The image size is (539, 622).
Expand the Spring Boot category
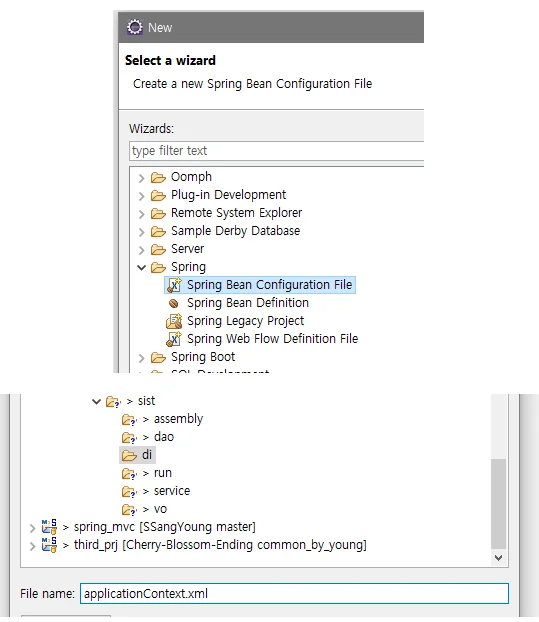[142, 358]
